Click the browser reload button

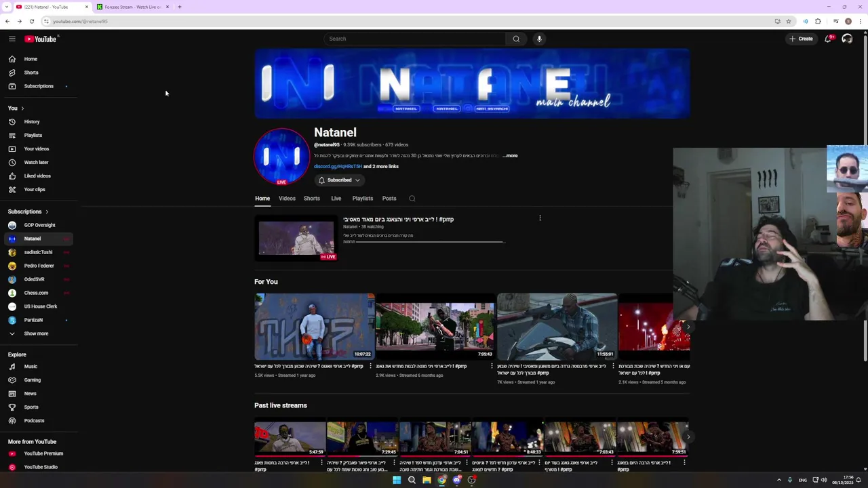[x=31, y=21]
